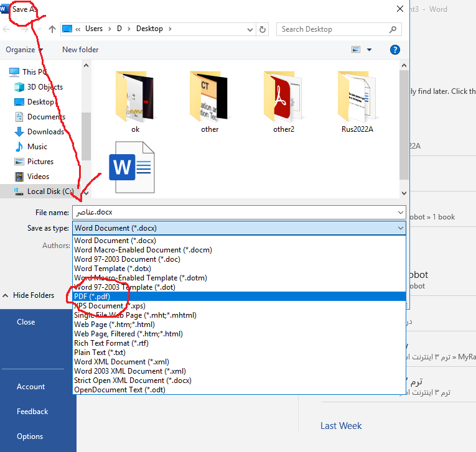476x452 pixels.
Task: Select the Word document file icon
Action: 131,168
